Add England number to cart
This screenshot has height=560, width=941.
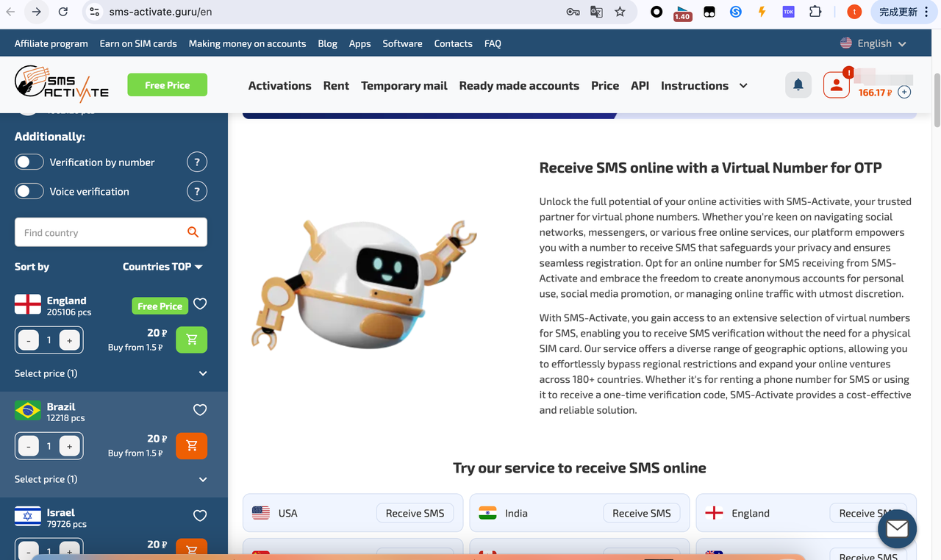coord(192,340)
